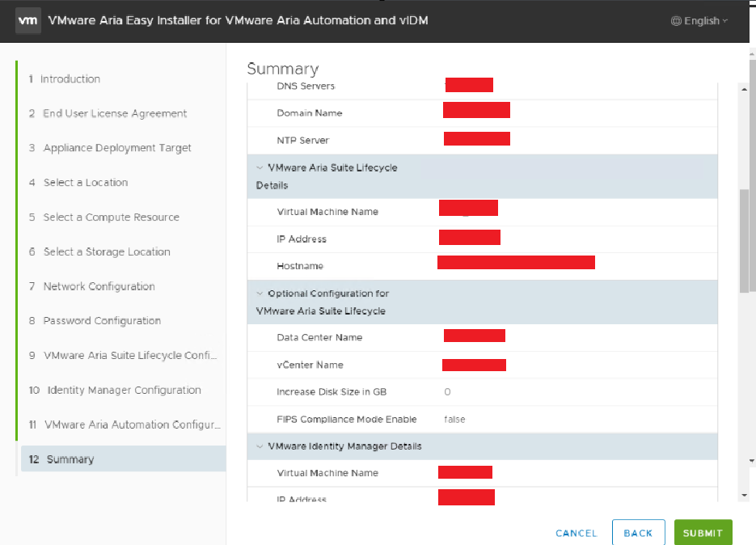Click the Summary page heading
The image size is (756, 545).
tap(283, 69)
